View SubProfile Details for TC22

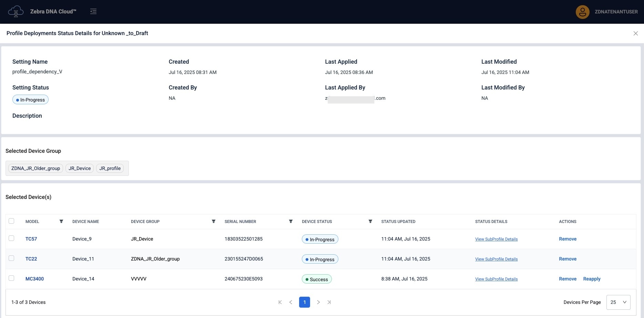(496, 259)
